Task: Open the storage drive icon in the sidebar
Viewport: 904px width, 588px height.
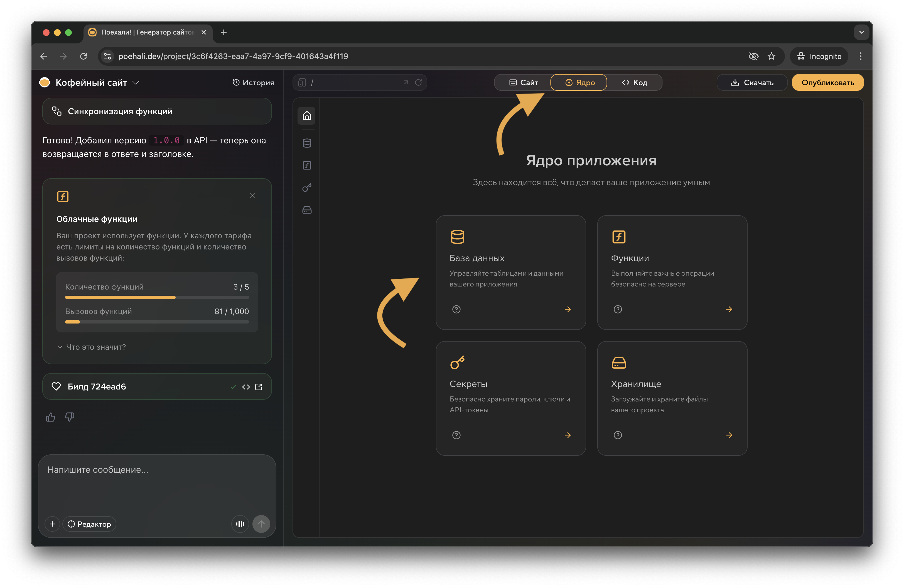Action: 306,210
